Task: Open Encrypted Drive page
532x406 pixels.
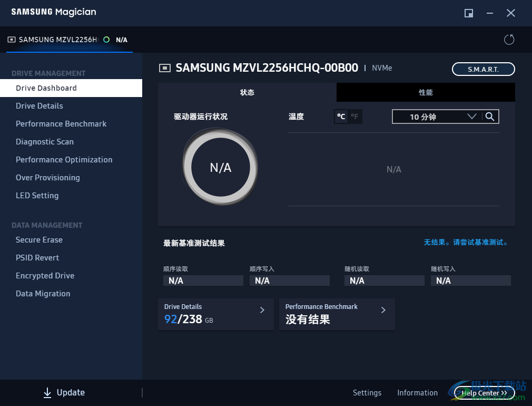Action: (x=71, y=276)
